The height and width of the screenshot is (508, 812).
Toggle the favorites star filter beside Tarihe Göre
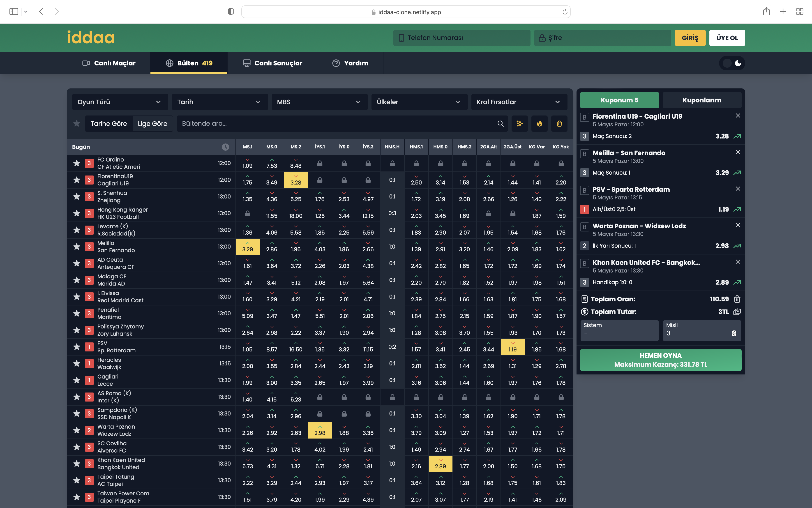coord(77,124)
